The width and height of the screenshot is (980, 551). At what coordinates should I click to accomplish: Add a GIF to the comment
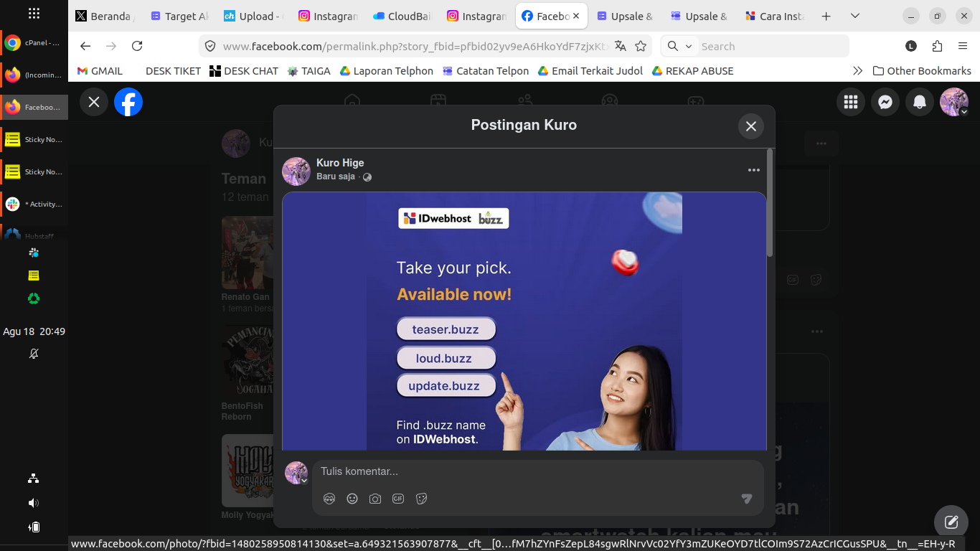pos(398,499)
